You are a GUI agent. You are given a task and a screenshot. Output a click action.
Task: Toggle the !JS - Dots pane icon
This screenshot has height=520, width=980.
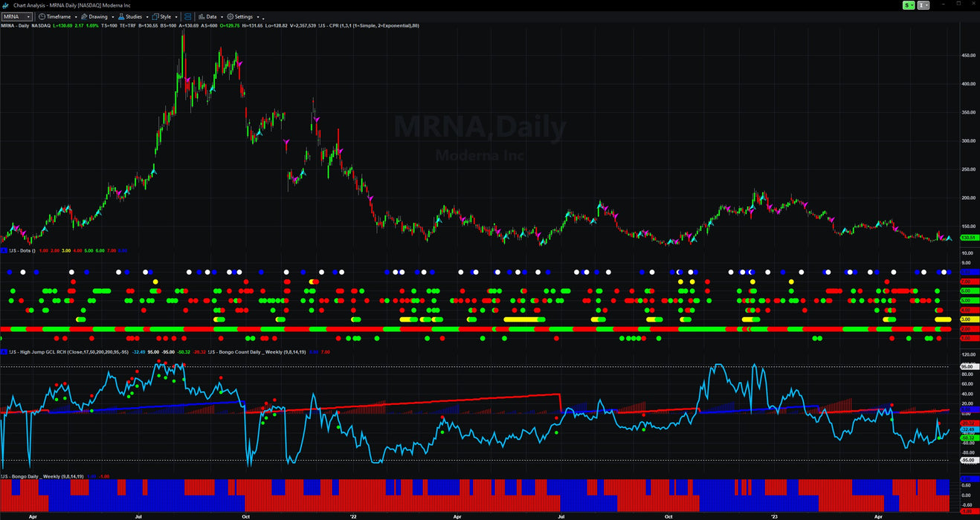click(x=4, y=250)
